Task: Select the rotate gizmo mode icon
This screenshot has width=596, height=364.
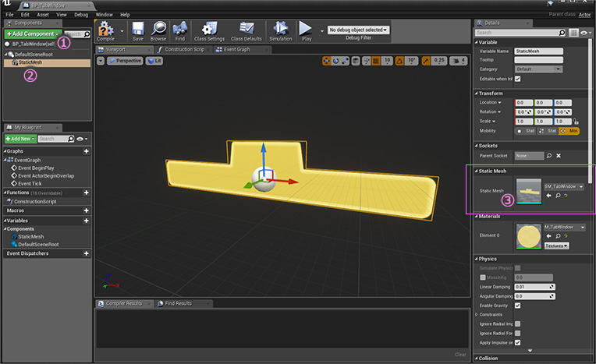Action: (335, 61)
